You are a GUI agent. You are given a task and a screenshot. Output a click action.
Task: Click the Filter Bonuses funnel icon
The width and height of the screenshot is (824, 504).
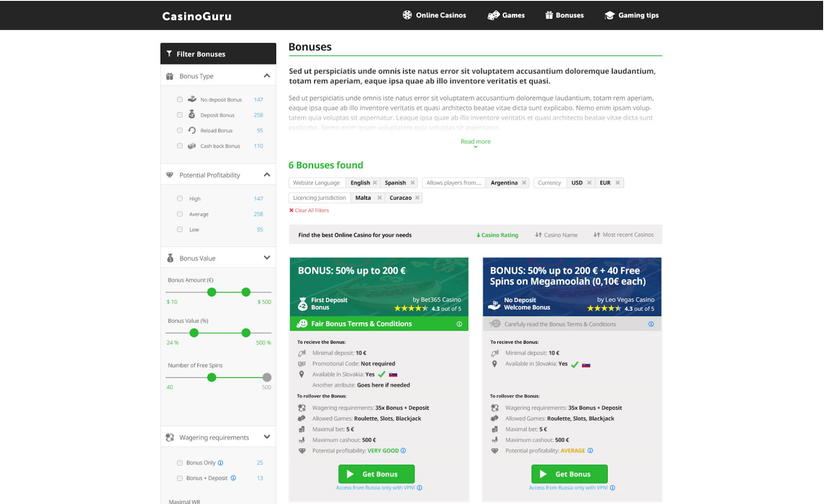pyautogui.click(x=169, y=54)
